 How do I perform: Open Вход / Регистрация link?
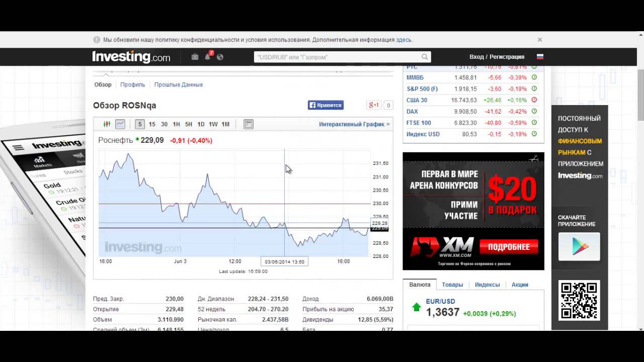(497, 57)
